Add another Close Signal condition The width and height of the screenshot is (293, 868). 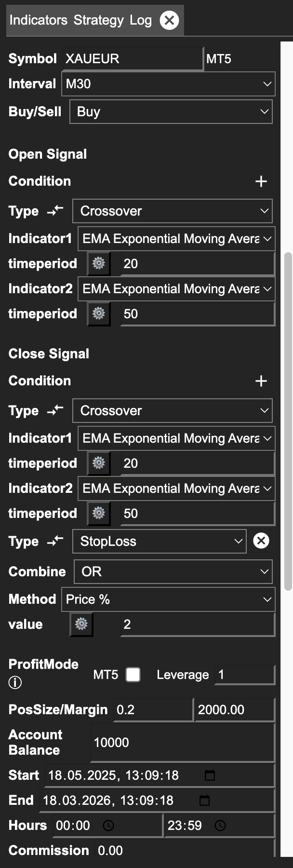tap(261, 381)
